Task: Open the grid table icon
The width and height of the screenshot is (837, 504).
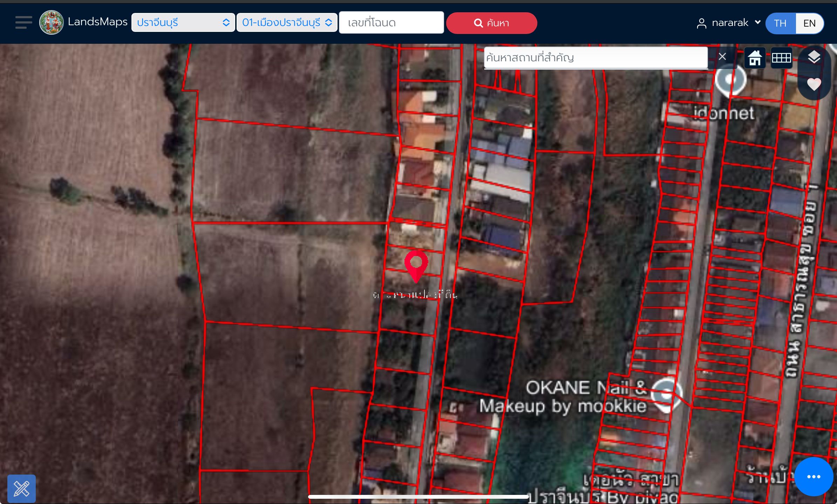Action: click(x=781, y=58)
